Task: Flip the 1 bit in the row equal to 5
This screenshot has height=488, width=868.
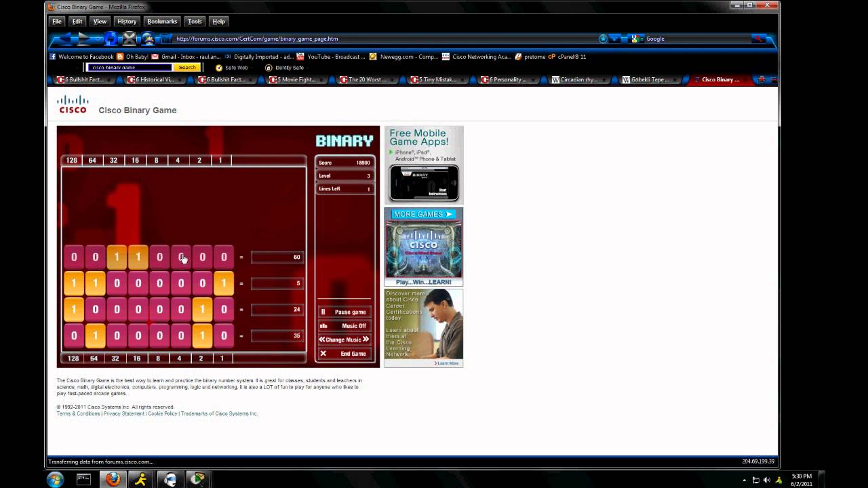Action: tap(224, 283)
